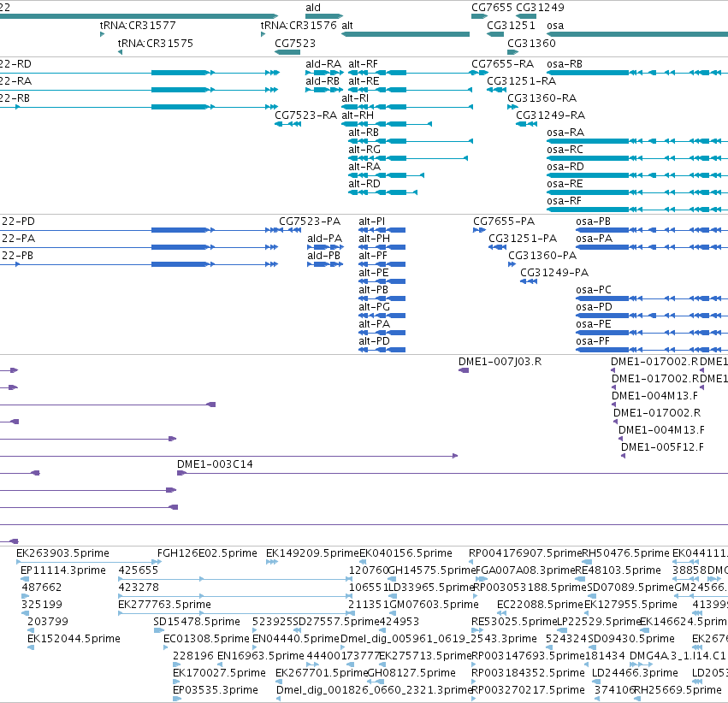The height and width of the screenshot is (703, 728).
Task: Select protein alt-PE
Action: click(x=374, y=273)
